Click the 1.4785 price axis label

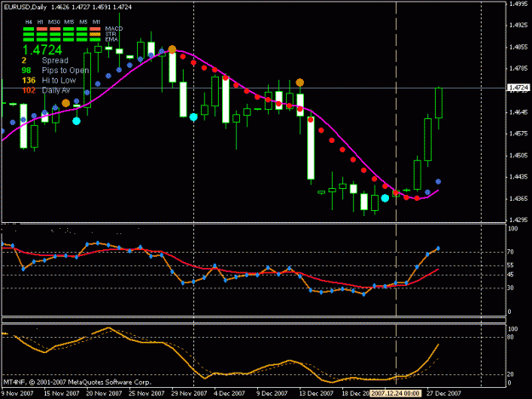point(518,69)
